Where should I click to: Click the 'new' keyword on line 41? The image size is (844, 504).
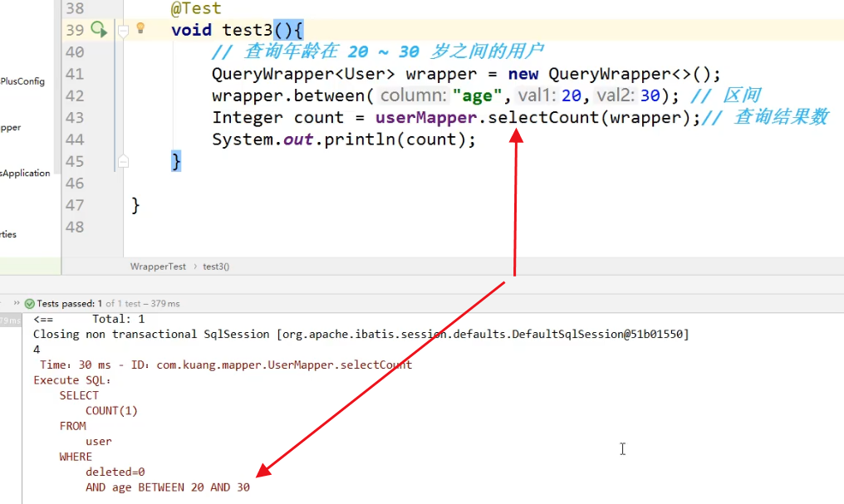tap(523, 74)
